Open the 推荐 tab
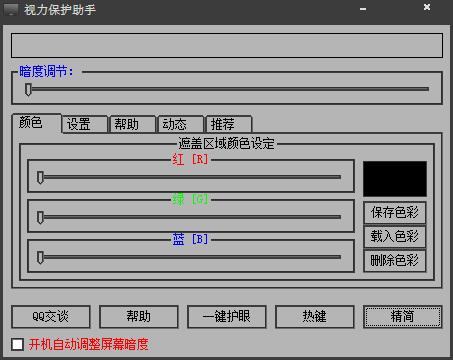 tap(229, 124)
